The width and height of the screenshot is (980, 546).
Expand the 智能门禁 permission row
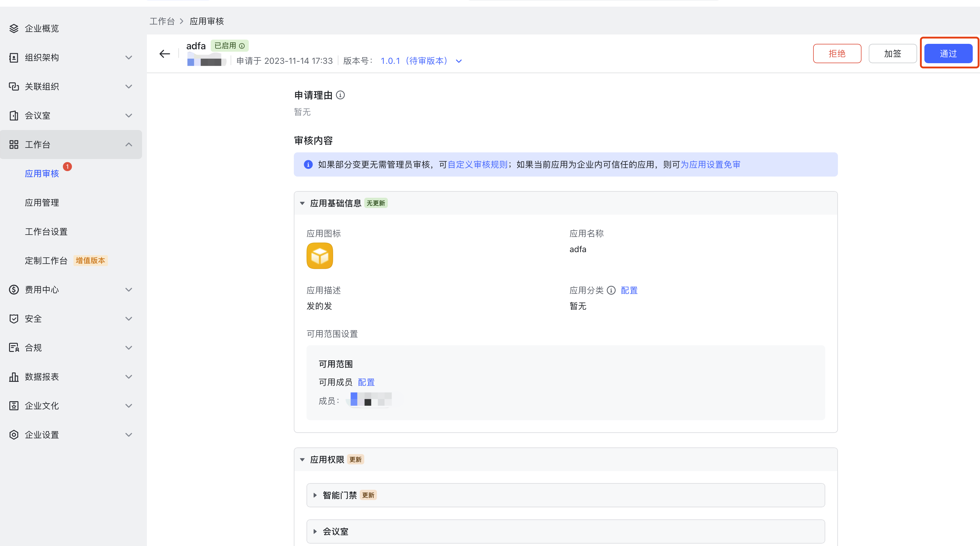click(565, 495)
